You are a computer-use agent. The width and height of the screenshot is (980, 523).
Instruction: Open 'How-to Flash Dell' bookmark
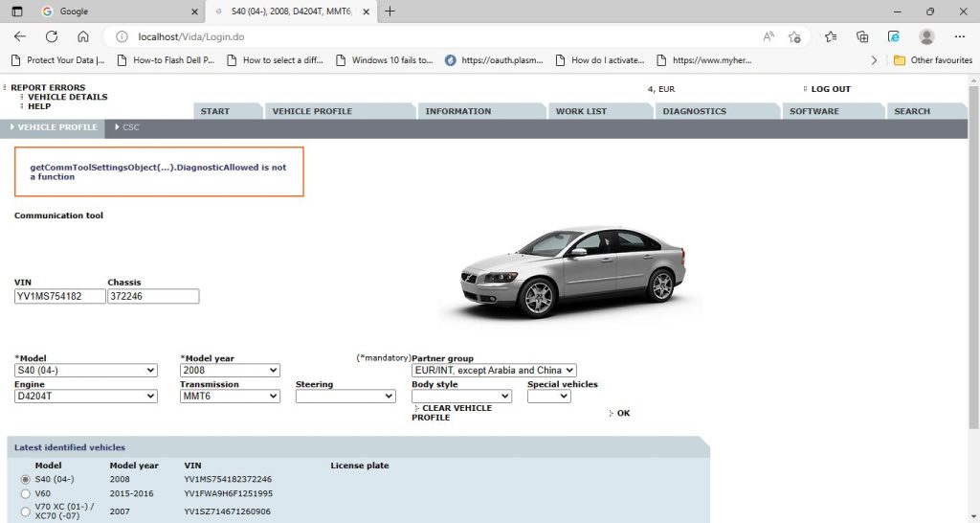coord(166,60)
